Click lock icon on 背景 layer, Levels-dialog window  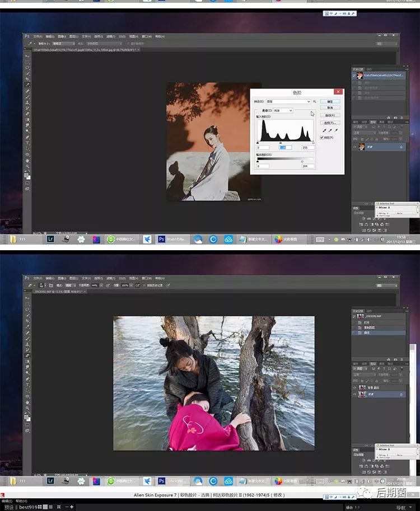point(401,147)
